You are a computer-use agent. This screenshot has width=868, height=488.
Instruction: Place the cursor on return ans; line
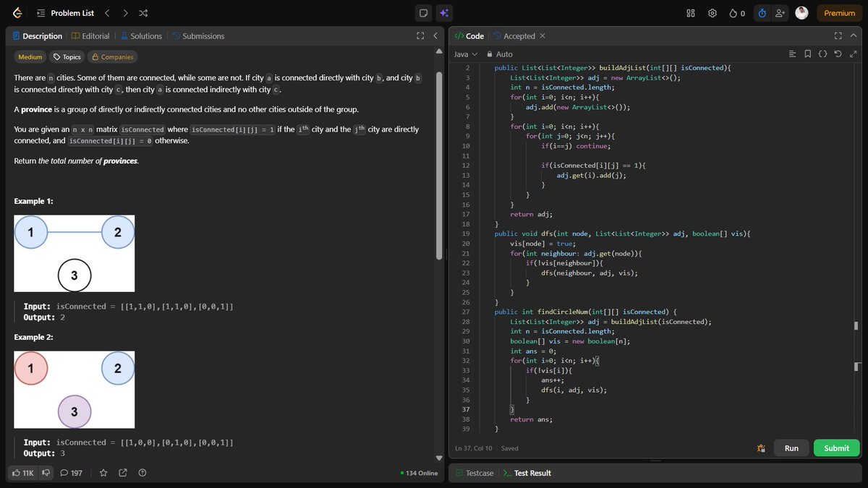tap(532, 419)
